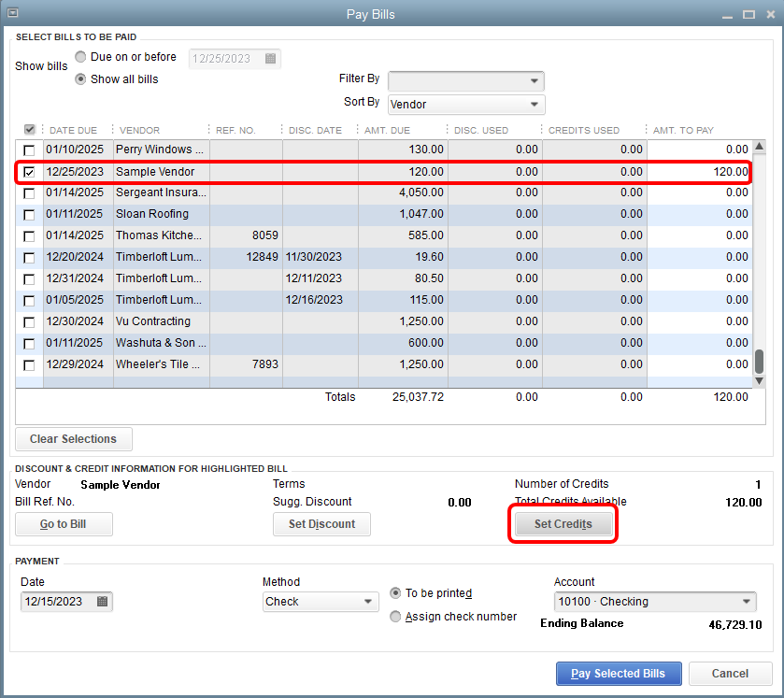Minimize the Pay Bills window
Screen dimensions: 784x698
(726, 14)
